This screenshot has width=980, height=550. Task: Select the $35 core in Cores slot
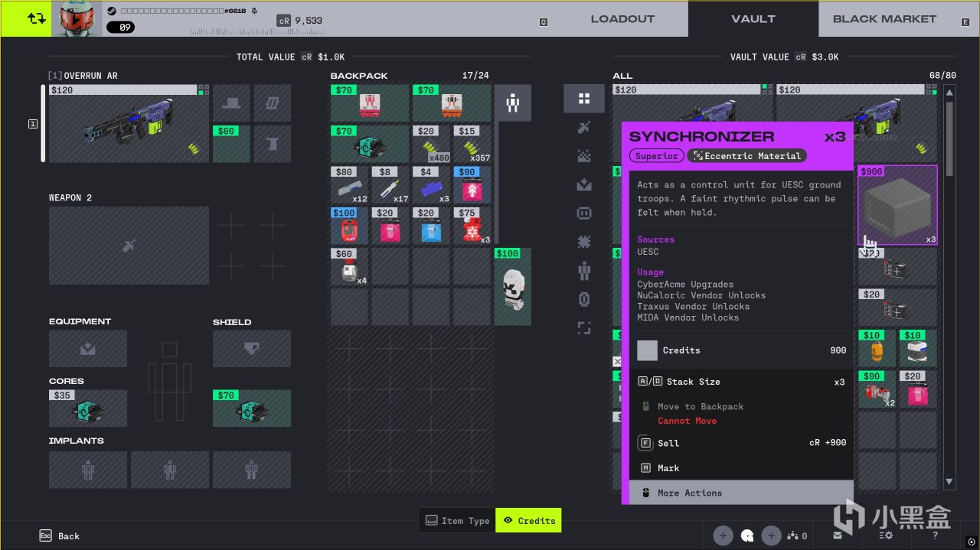88,408
